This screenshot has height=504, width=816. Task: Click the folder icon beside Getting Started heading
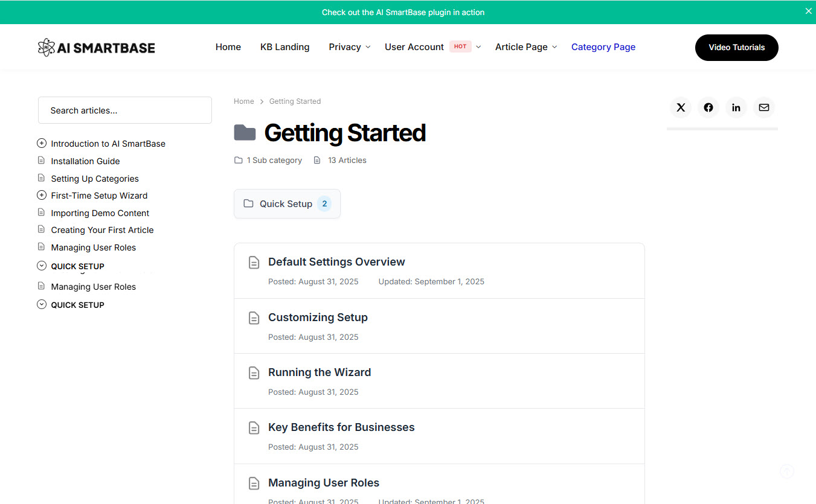(245, 133)
